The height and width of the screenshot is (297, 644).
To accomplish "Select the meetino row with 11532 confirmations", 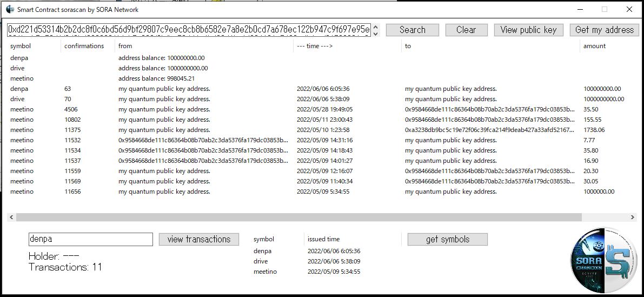I will click(x=322, y=140).
